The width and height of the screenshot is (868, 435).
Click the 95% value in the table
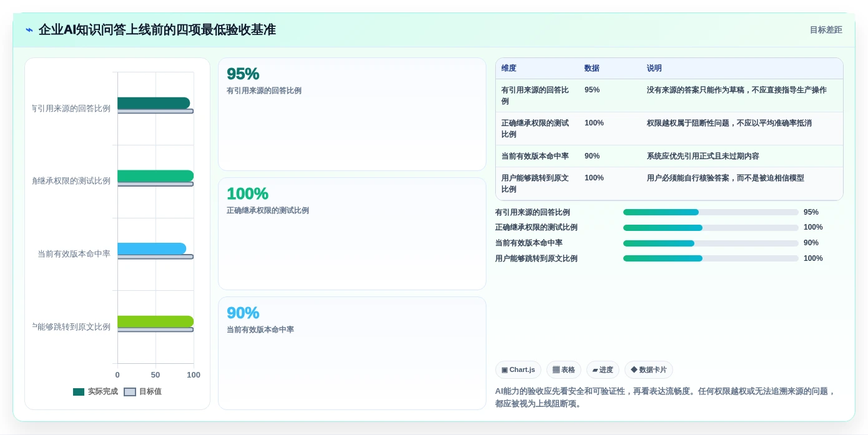click(x=592, y=90)
